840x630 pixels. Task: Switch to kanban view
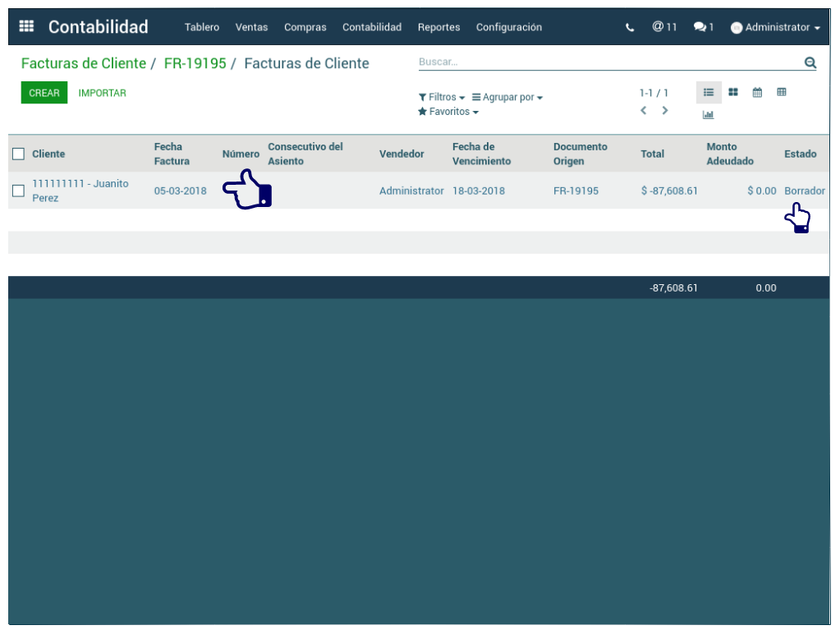(733, 92)
